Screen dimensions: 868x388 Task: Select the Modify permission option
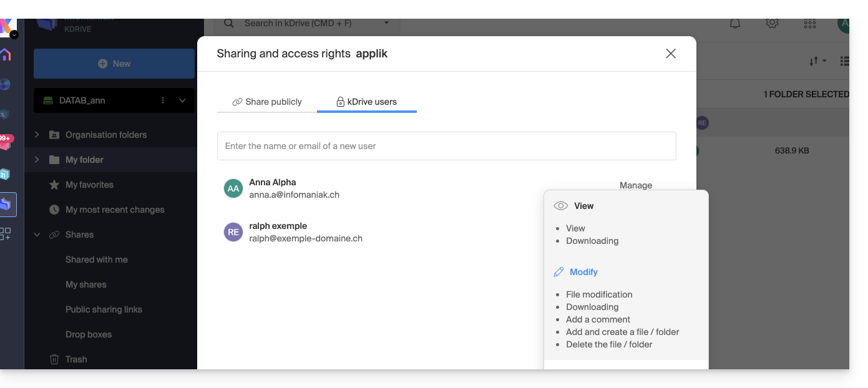[583, 272]
